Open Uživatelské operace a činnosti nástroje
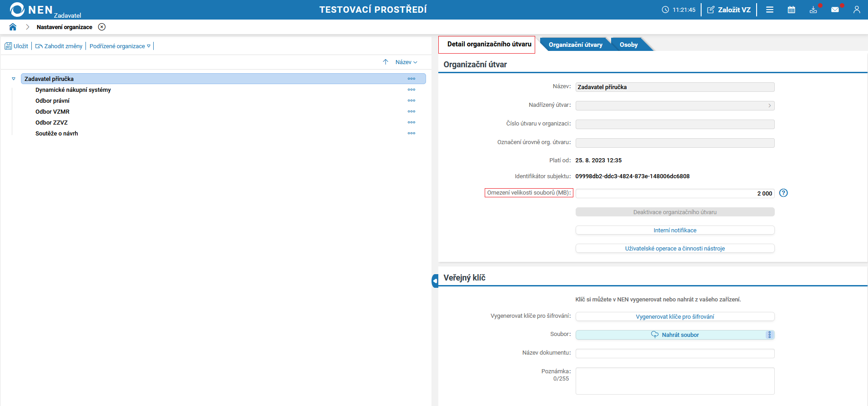This screenshot has width=868, height=406. (x=675, y=248)
